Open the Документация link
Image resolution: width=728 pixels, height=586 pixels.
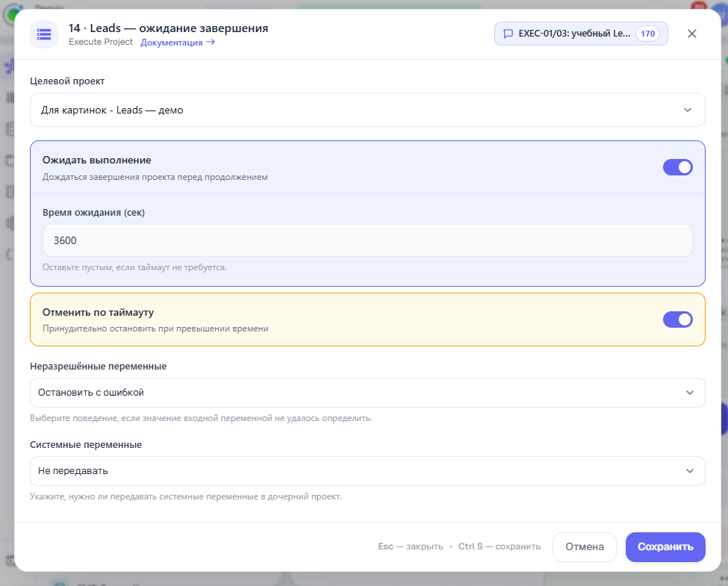178,43
